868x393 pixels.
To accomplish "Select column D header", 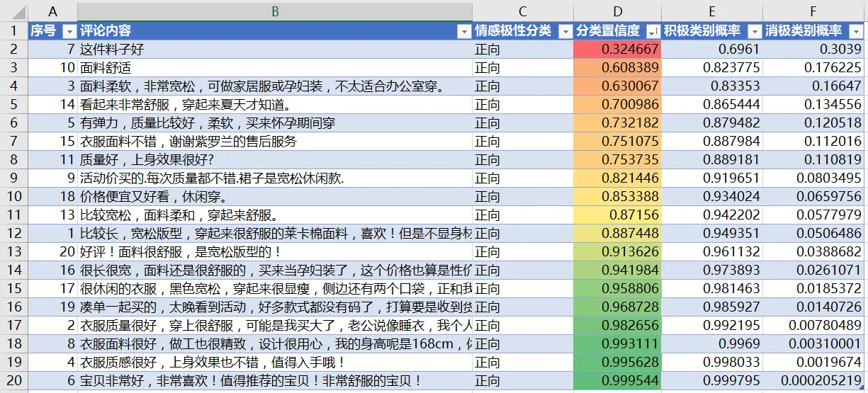I will 618,11.
